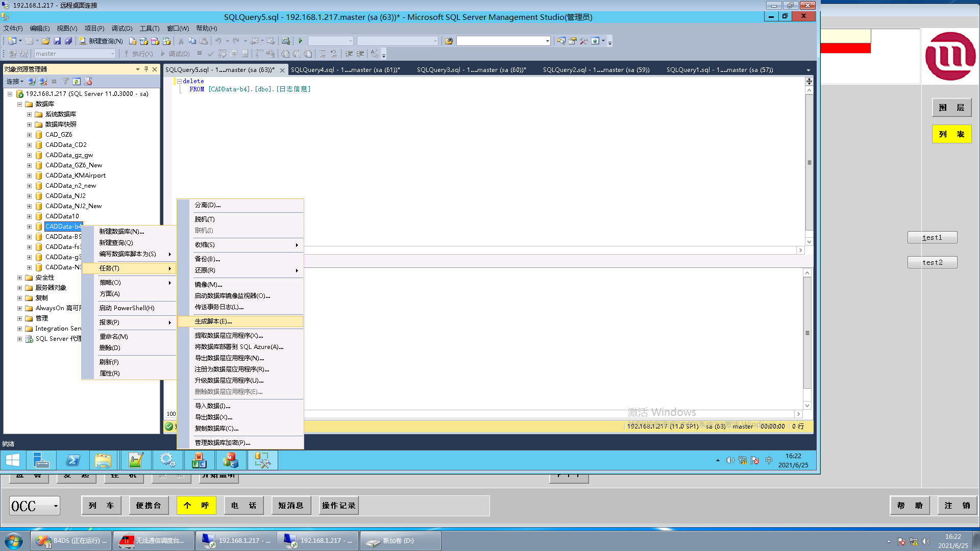This screenshot has height=551, width=980.
Task: Select 生成脚本(E)... menu entry
Action: tap(213, 321)
